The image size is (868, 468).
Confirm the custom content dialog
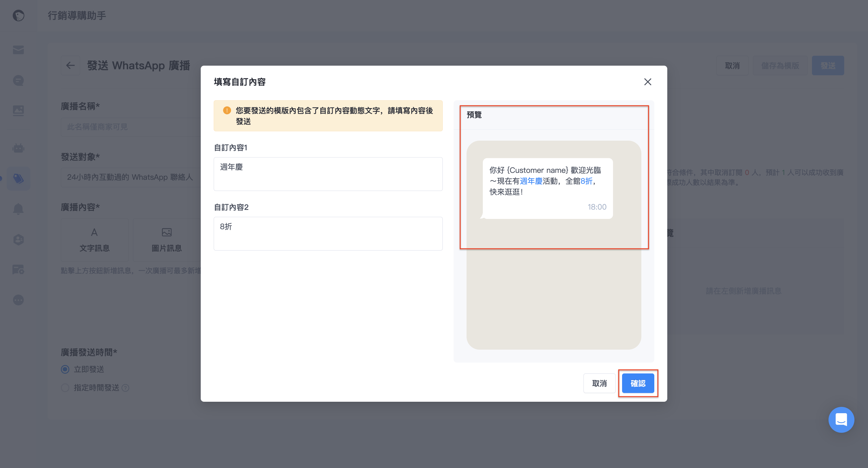[638, 383]
